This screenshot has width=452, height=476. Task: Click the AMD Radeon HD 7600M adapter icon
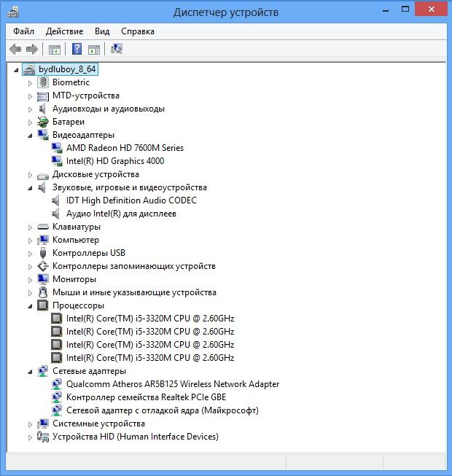57,148
